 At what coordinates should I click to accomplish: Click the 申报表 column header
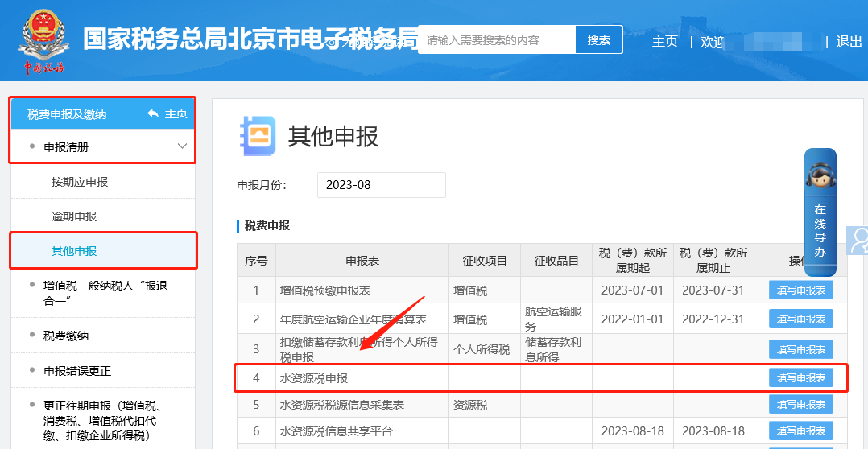point(362,261)
